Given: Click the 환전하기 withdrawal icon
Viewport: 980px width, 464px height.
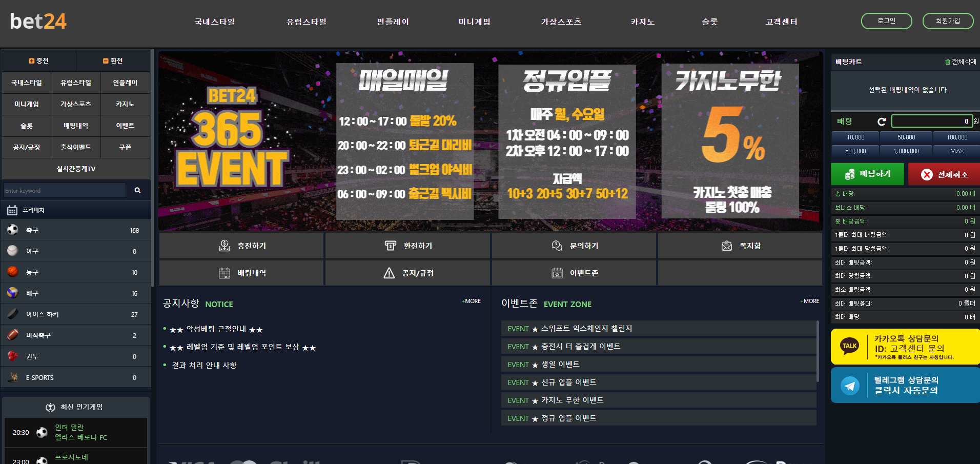Looking at the screenshot, I should [x=391, y=246].
